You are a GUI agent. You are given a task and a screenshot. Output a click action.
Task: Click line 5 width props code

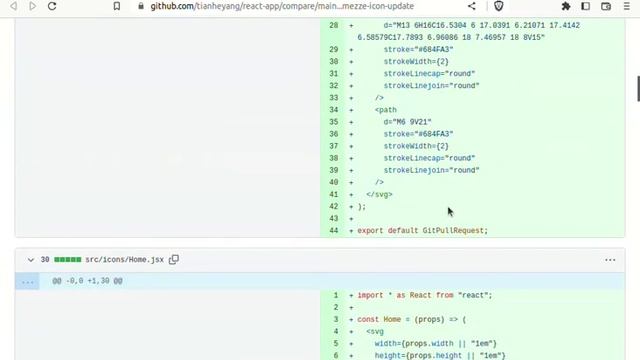point(436,344)
